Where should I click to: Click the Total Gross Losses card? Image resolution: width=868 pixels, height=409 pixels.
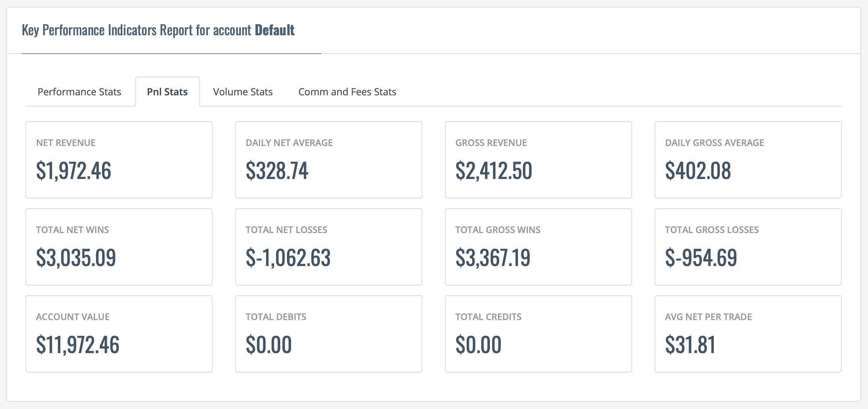click(x=748, y=247)
